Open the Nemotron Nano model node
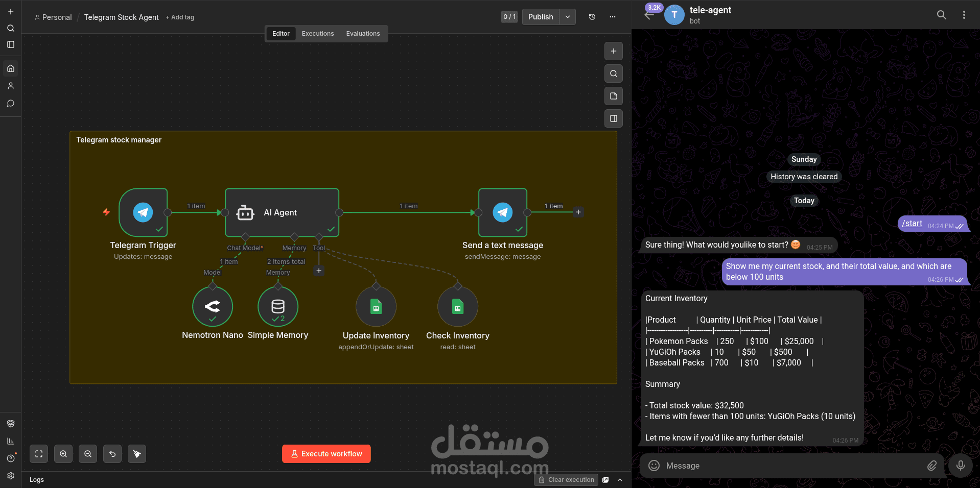The image size is (980, 488). pyautogui.click(x=213, y=306)
